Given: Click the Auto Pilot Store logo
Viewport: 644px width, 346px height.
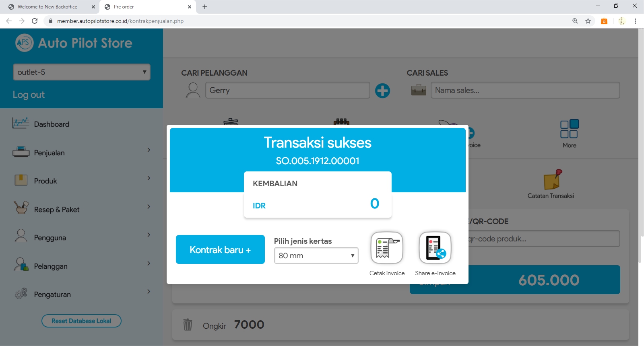Looking at the screenshot, I should 25,43.
